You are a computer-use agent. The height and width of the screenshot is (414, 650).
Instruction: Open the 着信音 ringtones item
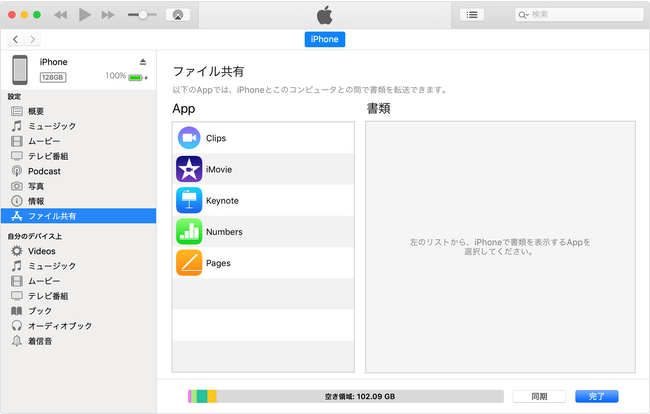point(78,341)
